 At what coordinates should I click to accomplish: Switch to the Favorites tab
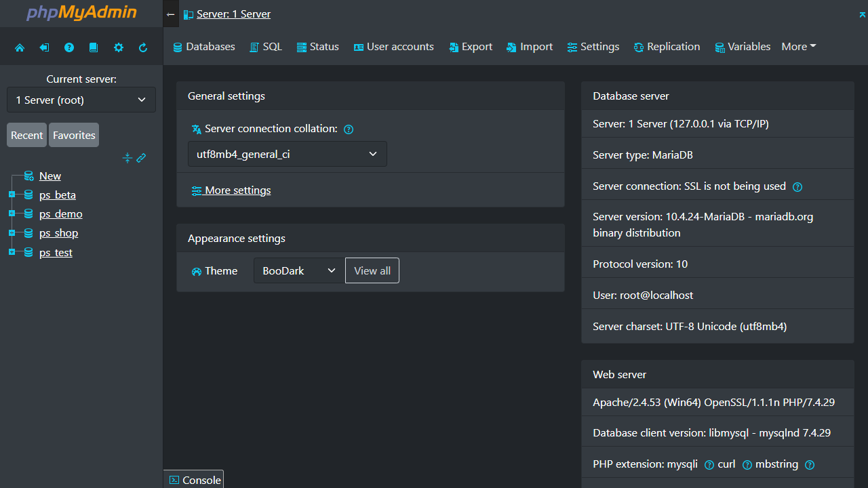click(73, 135)
